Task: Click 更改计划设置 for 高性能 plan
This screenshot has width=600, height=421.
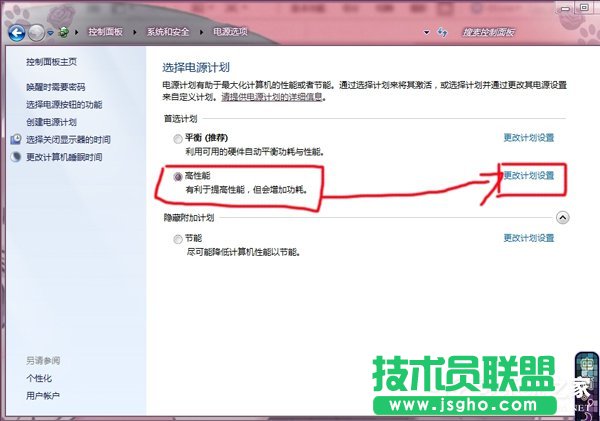Action: pos(529,176)
